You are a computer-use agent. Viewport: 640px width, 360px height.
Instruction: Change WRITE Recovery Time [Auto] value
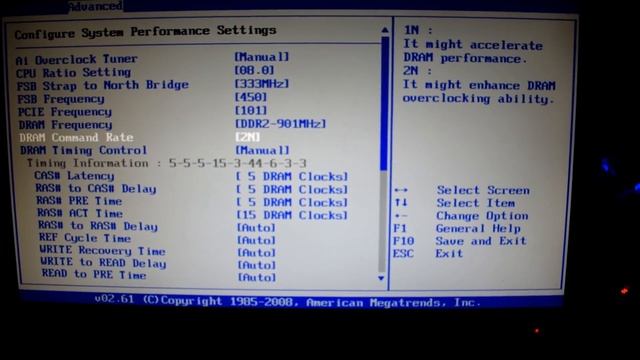(257, 253)
